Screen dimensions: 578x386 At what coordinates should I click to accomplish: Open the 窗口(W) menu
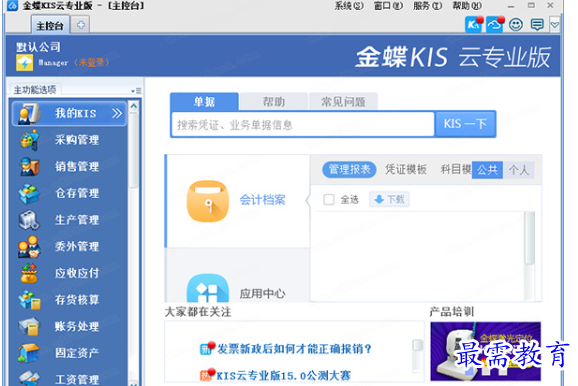click(x=388, y=6)
